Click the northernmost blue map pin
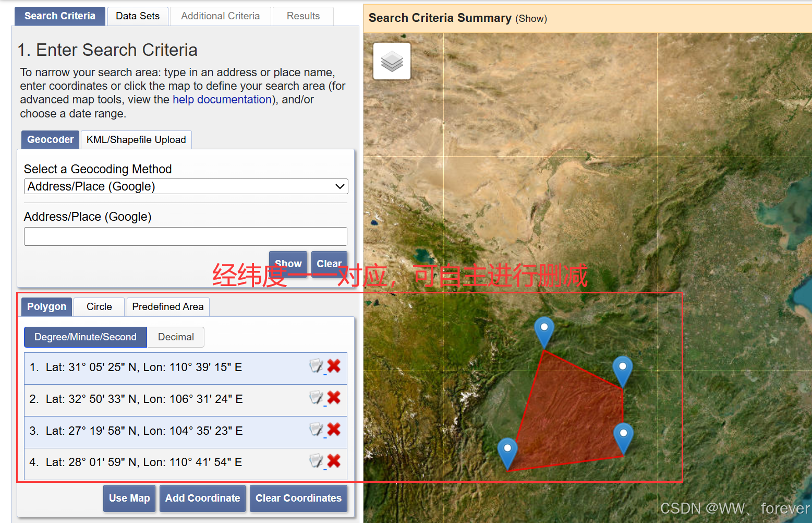Viewport: 812px width, 523px height. [x=544, y=332]
